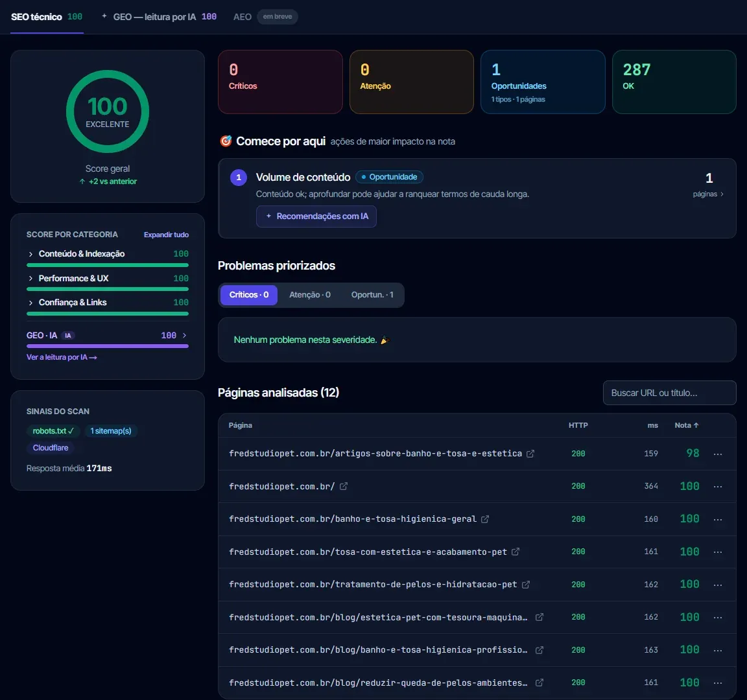The width and height of the screenshot is (747, 700).
Task: Click the target icon beside Comece por aqui
Action: click(226, 141)
